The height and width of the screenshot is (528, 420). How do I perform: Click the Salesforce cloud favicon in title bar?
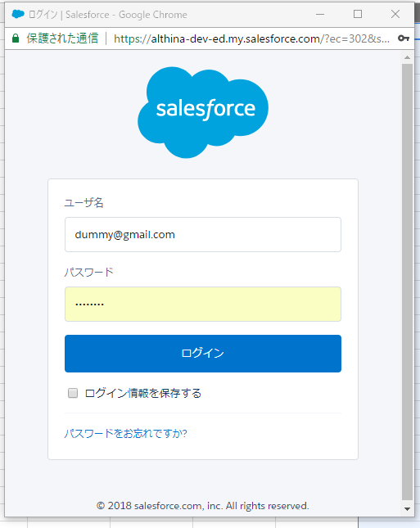click(x=18, y=14)
